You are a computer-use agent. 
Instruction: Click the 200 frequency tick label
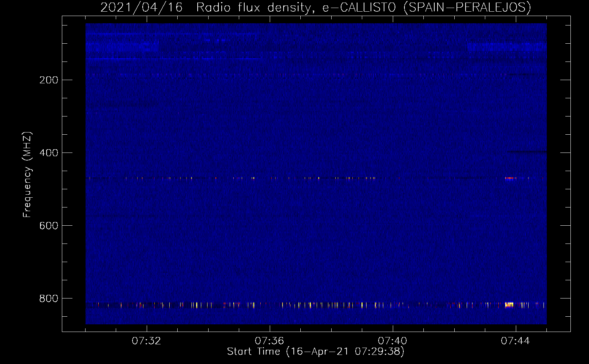click(48, 80)
